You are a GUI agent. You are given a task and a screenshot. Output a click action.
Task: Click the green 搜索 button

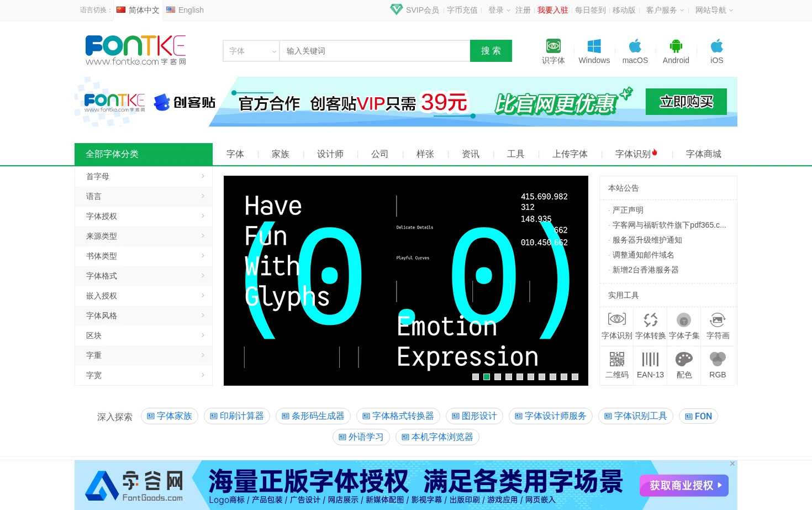[x=491, y=51]
